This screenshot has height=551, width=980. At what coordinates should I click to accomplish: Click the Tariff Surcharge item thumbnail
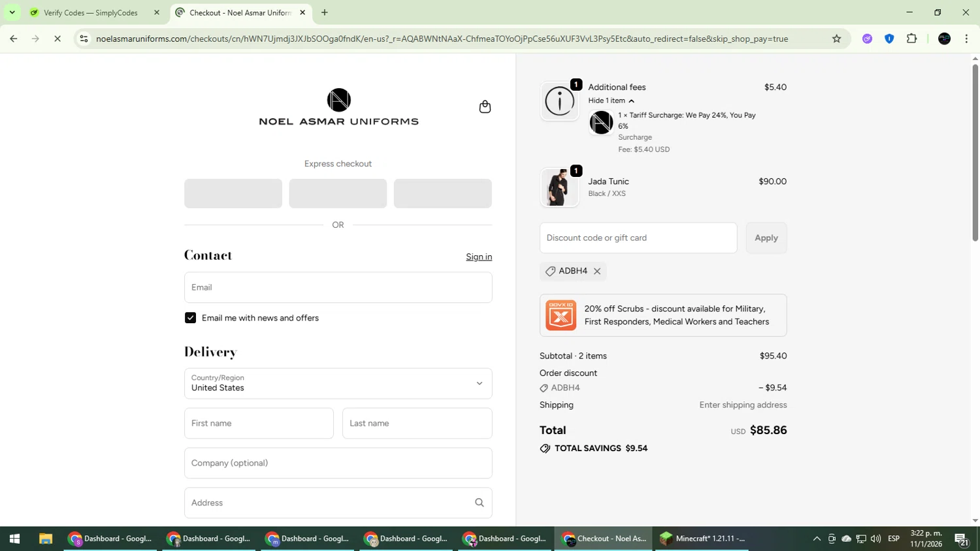point(601,123)
